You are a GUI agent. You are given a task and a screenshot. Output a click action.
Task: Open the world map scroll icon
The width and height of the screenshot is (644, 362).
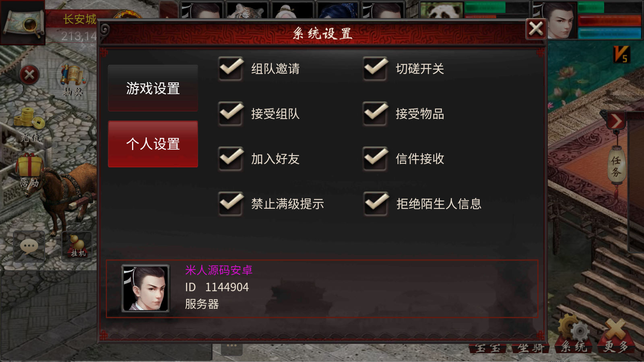tap(23, 23)
